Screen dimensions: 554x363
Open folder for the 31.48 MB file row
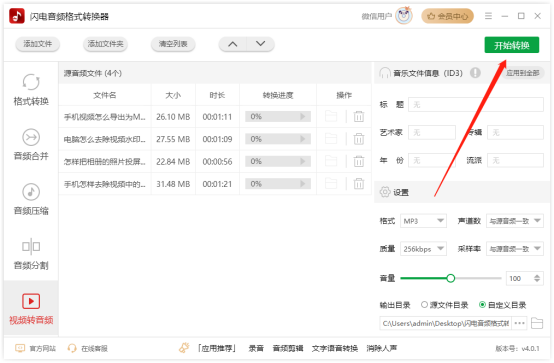tap(331, 184)
